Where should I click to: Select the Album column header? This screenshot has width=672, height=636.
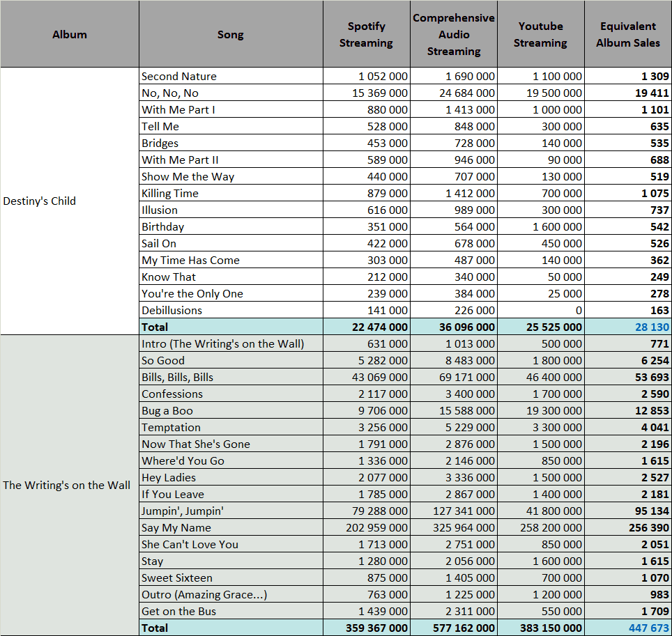[70, 34]
